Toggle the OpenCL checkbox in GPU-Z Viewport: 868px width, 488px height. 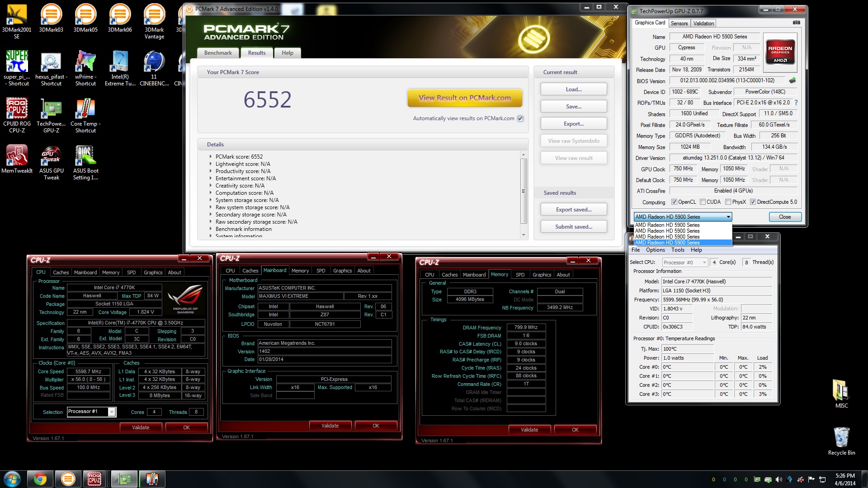(674, 202)
